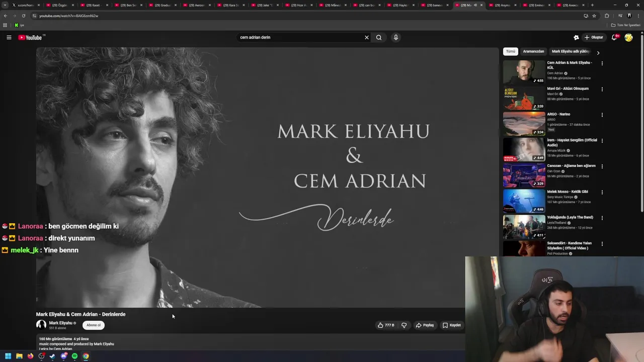
Task: Open Melek Mosso Keklik Gibi title
Action: tap(568, 192)
